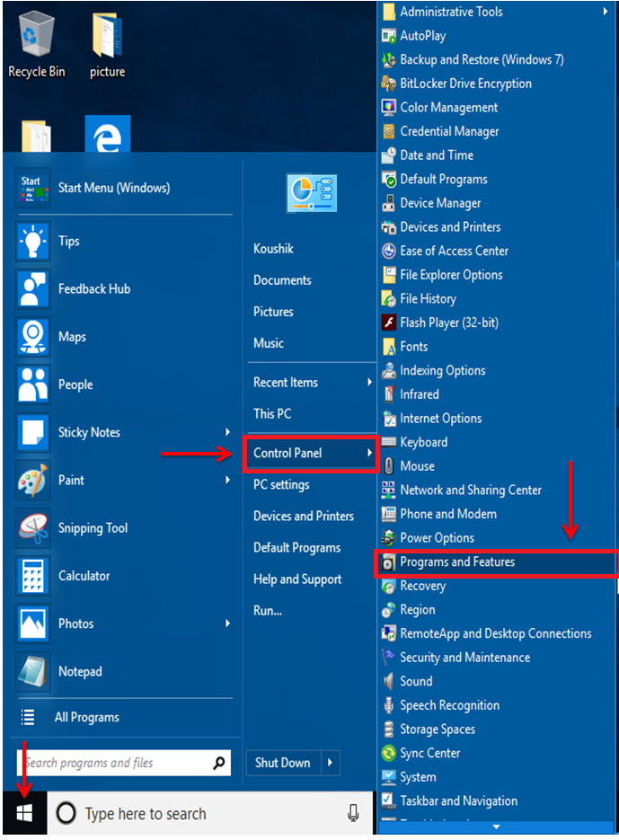Launch the Maps app icon
619x840 pixels.
[33, 336]
